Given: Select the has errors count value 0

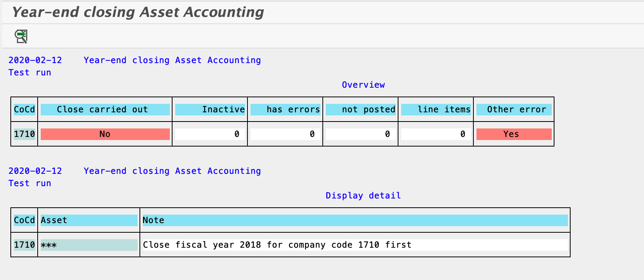Looking at the screenshot, I should coord(285,134).
